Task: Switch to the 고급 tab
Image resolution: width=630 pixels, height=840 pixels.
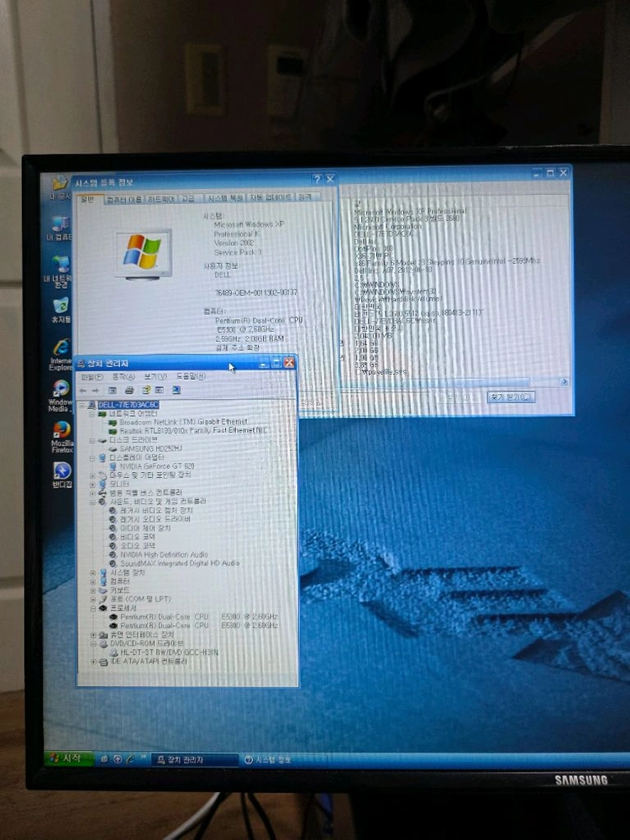Action: 188,198
